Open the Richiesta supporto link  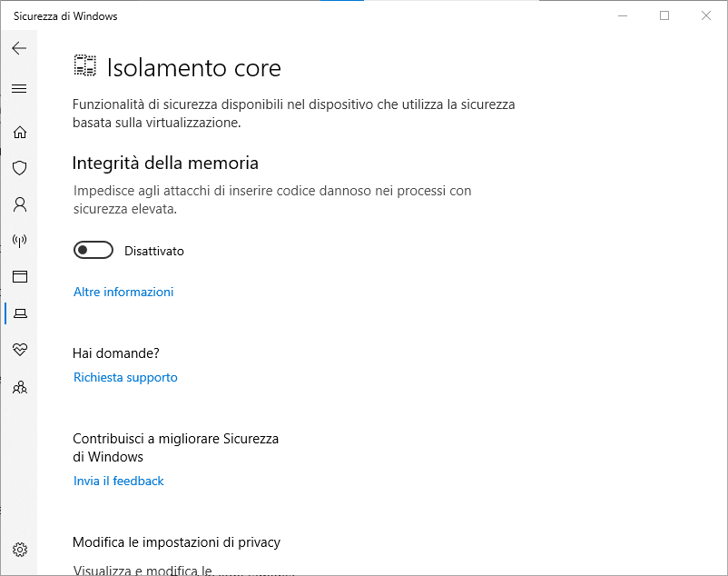point(125,377)
